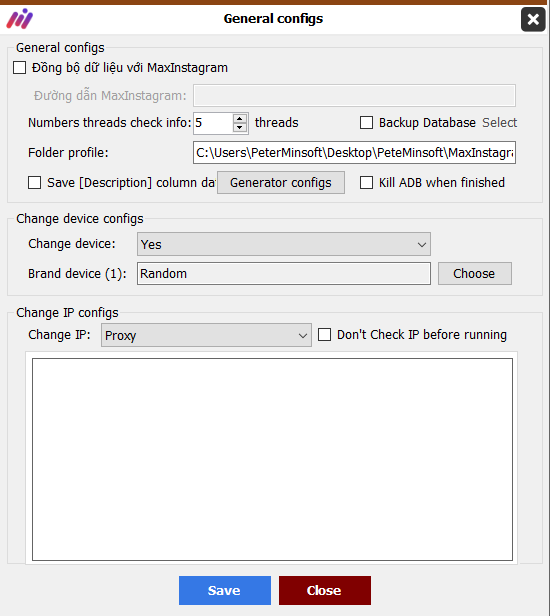
Task: Click the Brand device Random text field
Action: 284,273
